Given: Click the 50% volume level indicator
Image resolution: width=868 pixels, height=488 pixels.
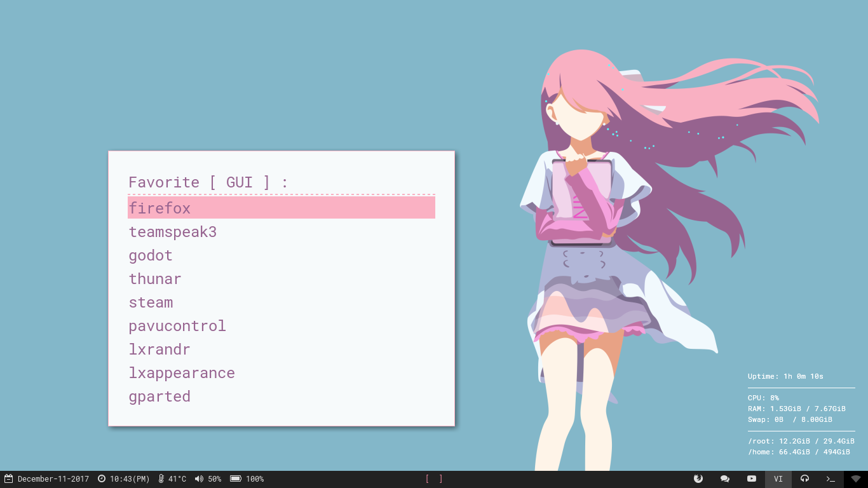Looking at the screenshot, I should point(216,478).
